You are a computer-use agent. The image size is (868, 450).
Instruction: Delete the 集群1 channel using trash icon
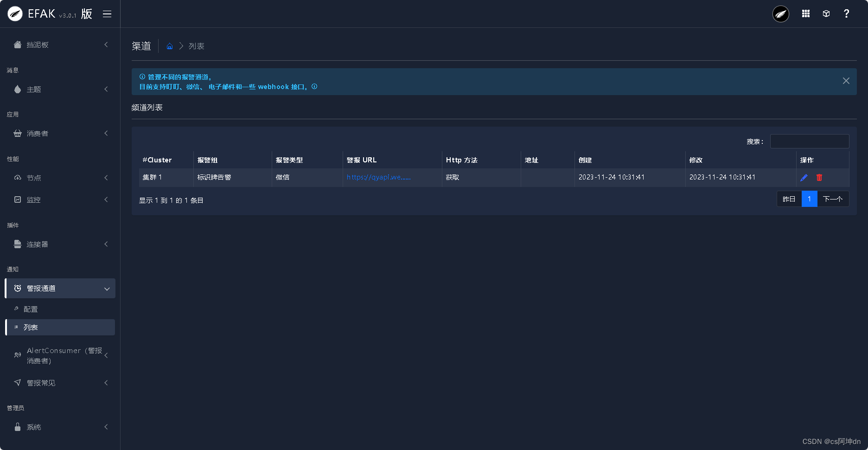819,177
